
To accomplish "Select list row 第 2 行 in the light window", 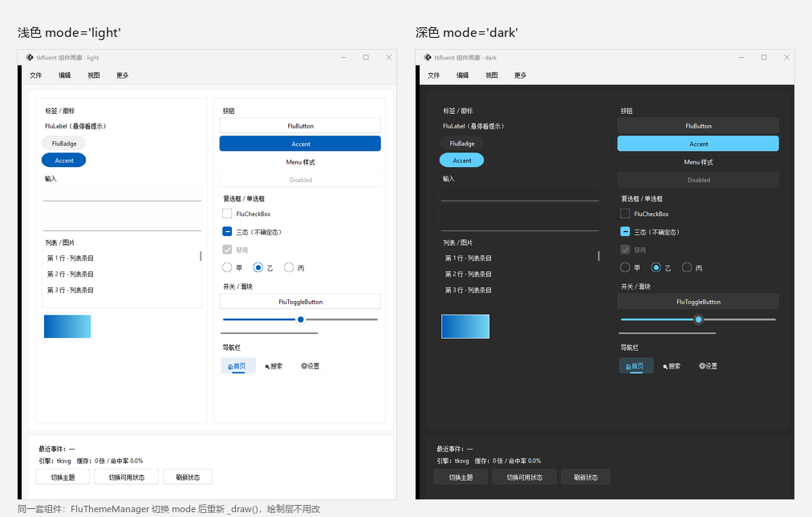I will click(120, 274).
